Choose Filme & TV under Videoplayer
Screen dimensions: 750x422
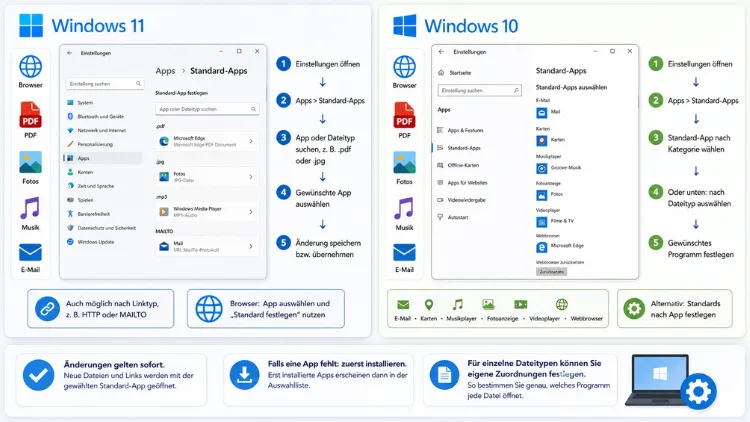tap(555, 222)
